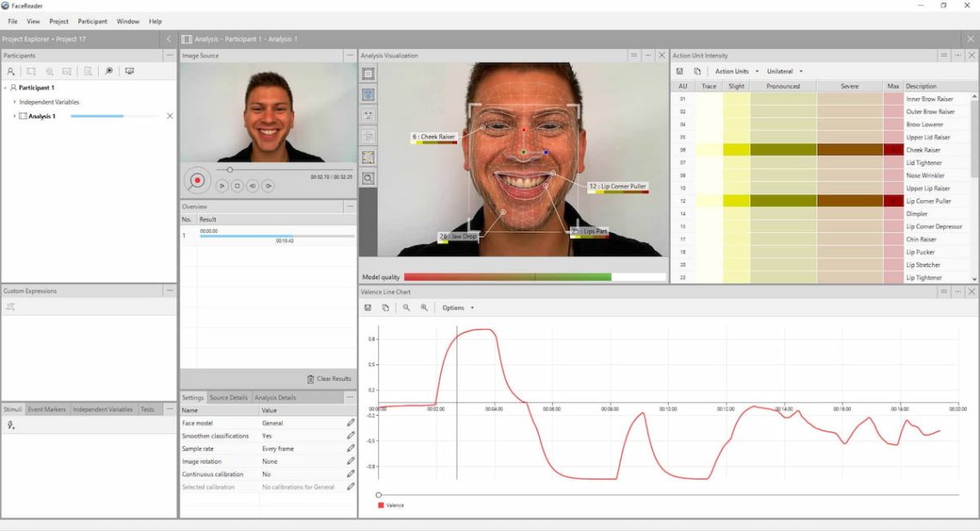This screenshot has width=980, height=531.
Task: Click the add stimulus icon
Action: coord(11,424)
